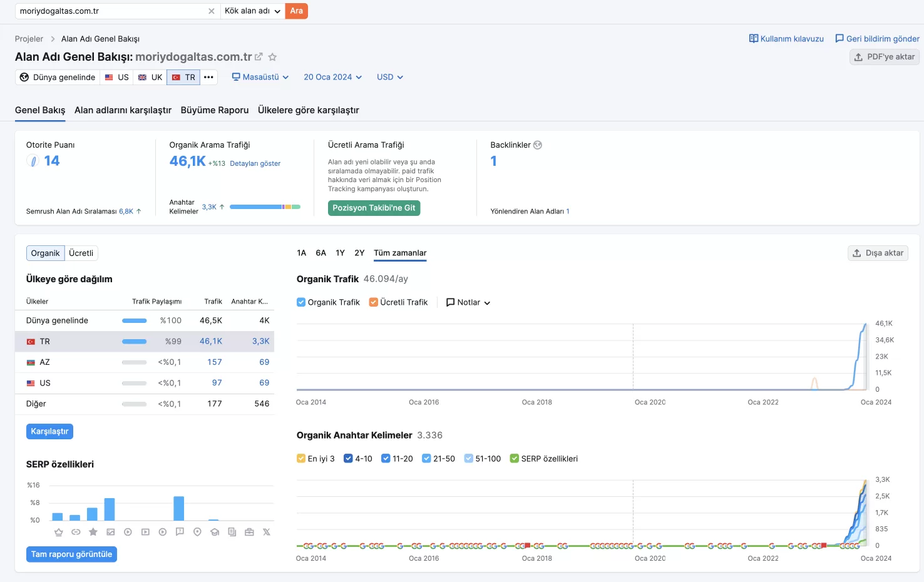Screen dimensions: 924x582
Task: Toggle the SERP özellikleri checkbox
Action: pos(515,459)
